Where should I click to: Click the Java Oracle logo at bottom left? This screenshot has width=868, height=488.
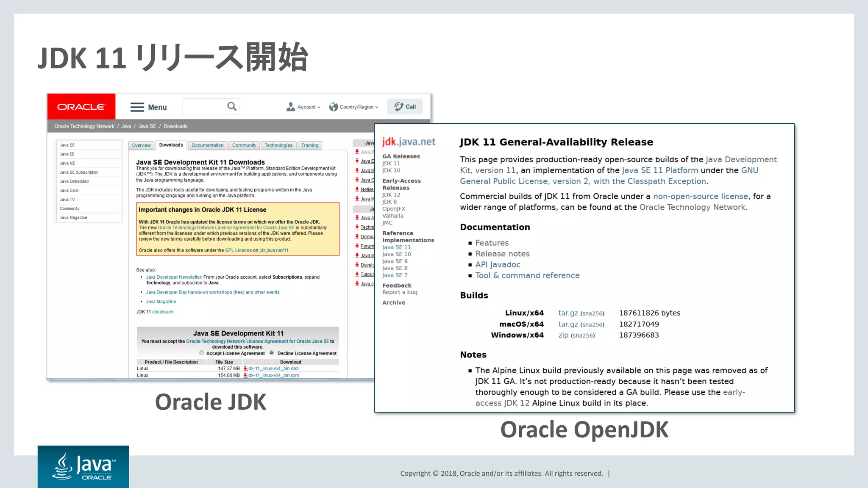83,466
